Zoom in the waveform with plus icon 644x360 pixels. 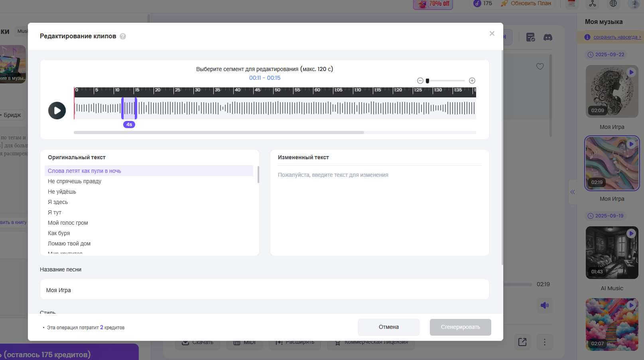(x=472, y=81)
